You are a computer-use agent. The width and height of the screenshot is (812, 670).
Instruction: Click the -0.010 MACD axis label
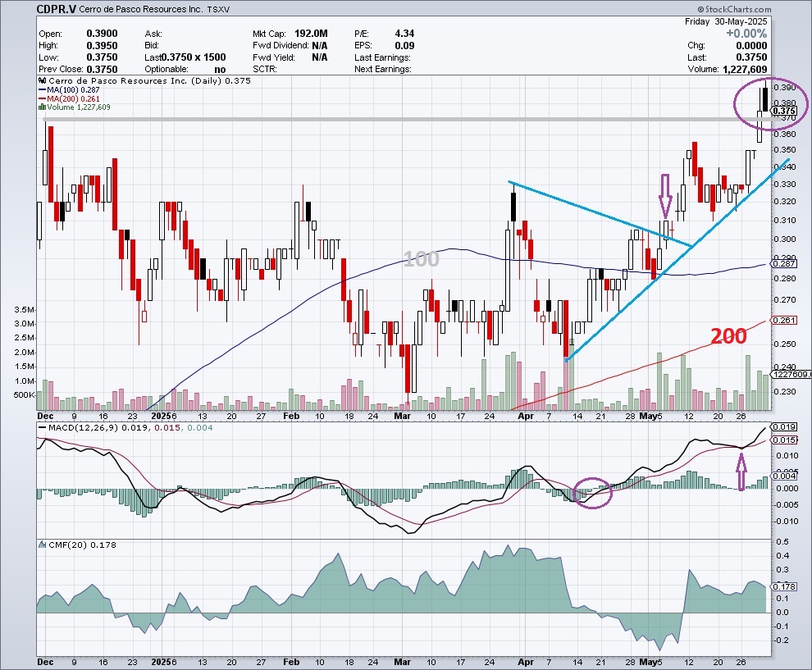(x=786, y=522)
